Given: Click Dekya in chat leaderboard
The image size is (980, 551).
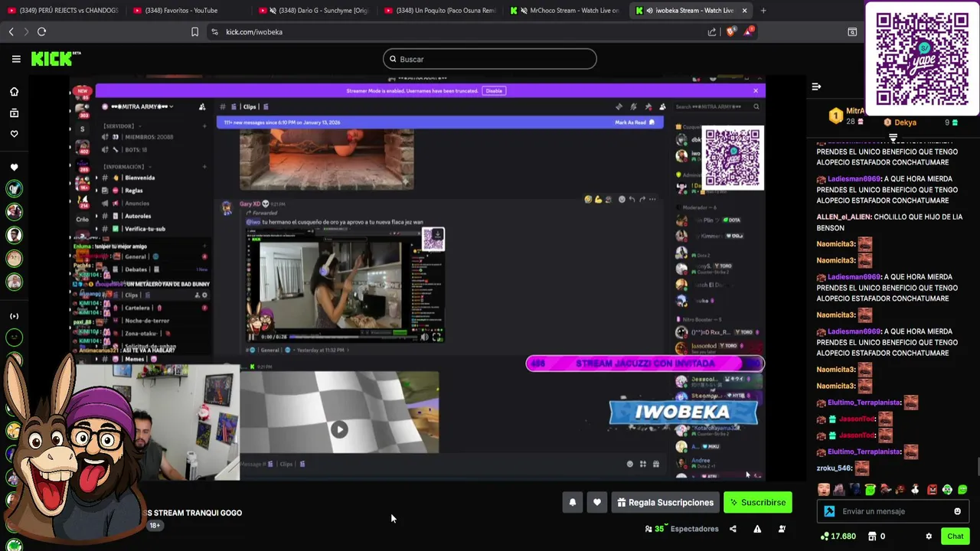Looking at the screenshot, I should [x=905, y=122].
